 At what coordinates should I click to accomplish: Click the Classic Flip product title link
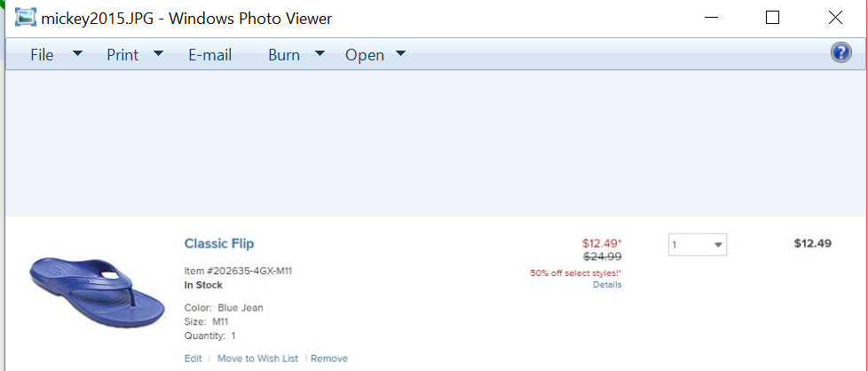[x=219, y=243]
